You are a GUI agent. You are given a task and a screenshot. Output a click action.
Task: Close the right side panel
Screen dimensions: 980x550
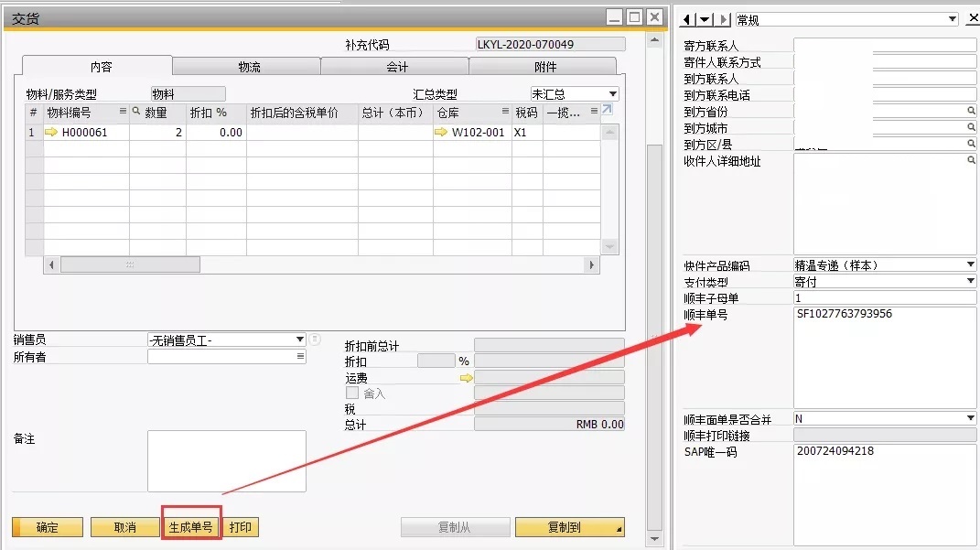[973, 18]
